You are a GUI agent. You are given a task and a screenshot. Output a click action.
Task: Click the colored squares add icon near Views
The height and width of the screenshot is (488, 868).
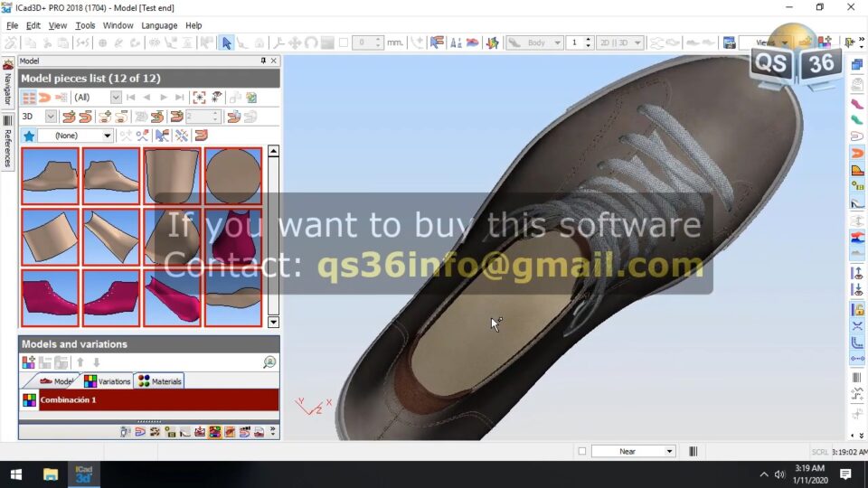pyautogui.click(x=825, y=42)
